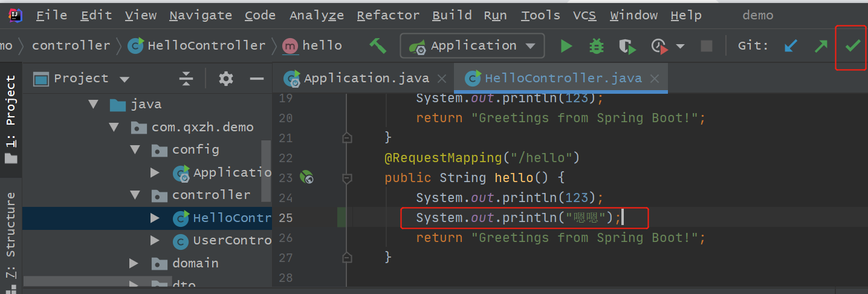Click the HelloController breadcrumb
This screenshot has height=294, width=868.
(206, 46)
